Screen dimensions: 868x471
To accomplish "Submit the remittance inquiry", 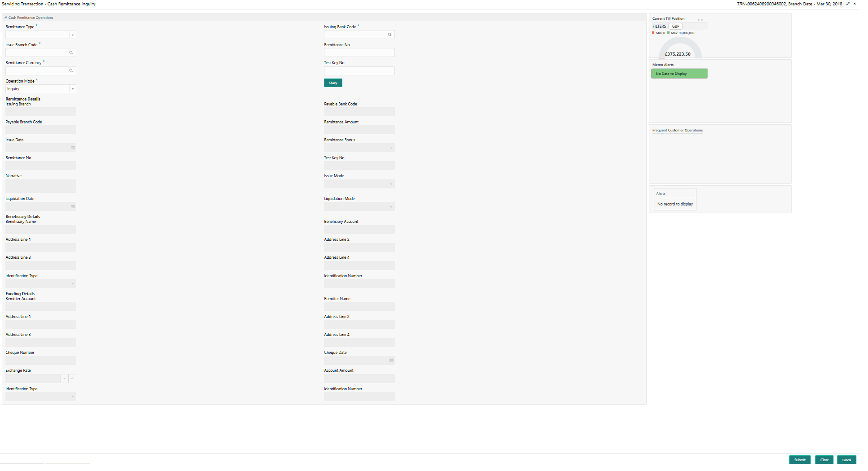I will click(800, 460).
